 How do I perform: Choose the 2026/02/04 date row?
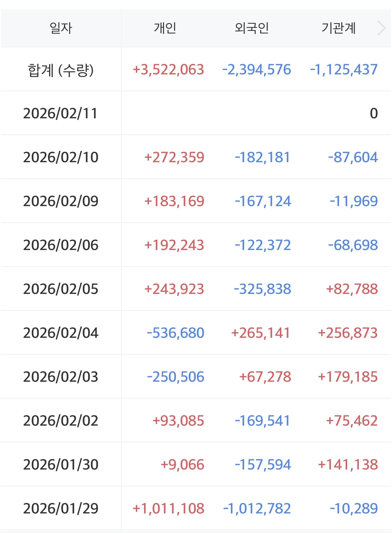tap(61, 333)
